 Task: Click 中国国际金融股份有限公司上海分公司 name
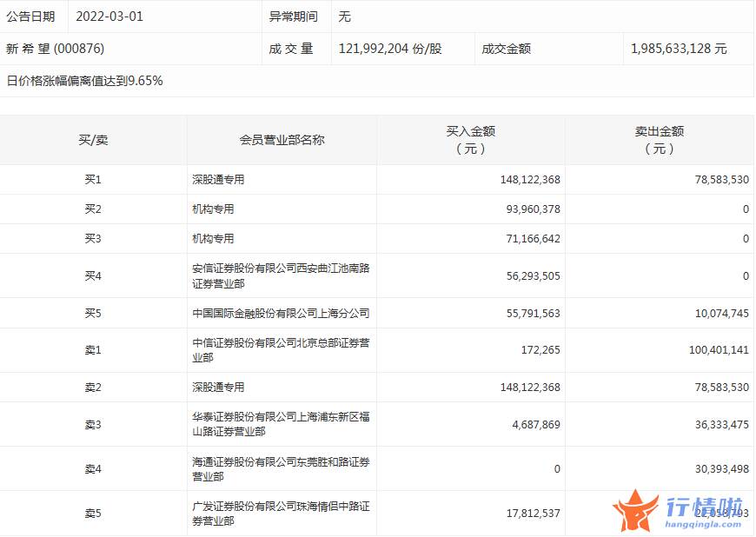pyautogui.click(x=281, y=314)
